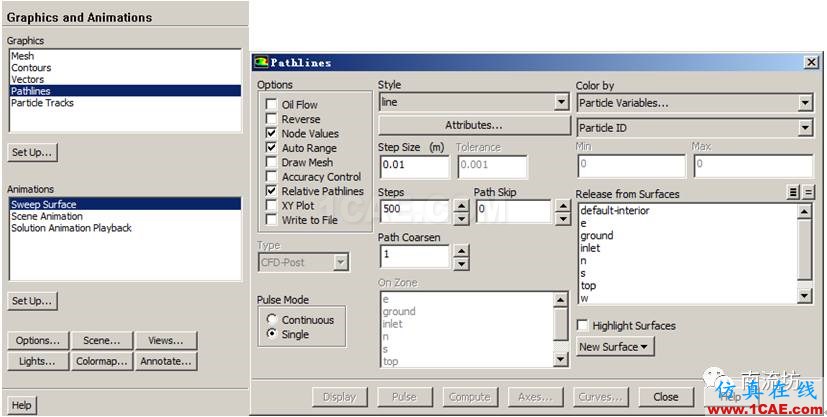Click Help in Graphics and Animations panel

[x=22, y=405]
